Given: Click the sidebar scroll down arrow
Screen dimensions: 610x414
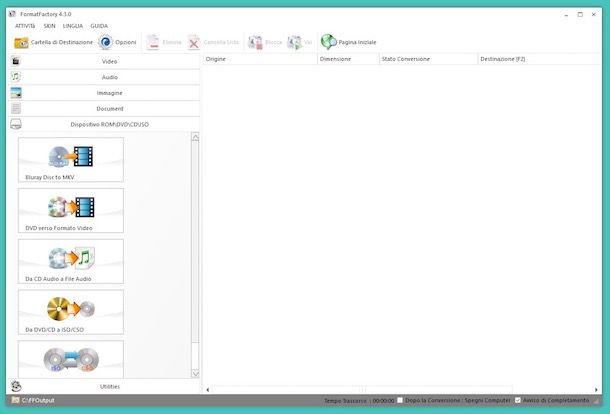Looking at the screenshot, I should pyautogui.click(x=195, y=374).
